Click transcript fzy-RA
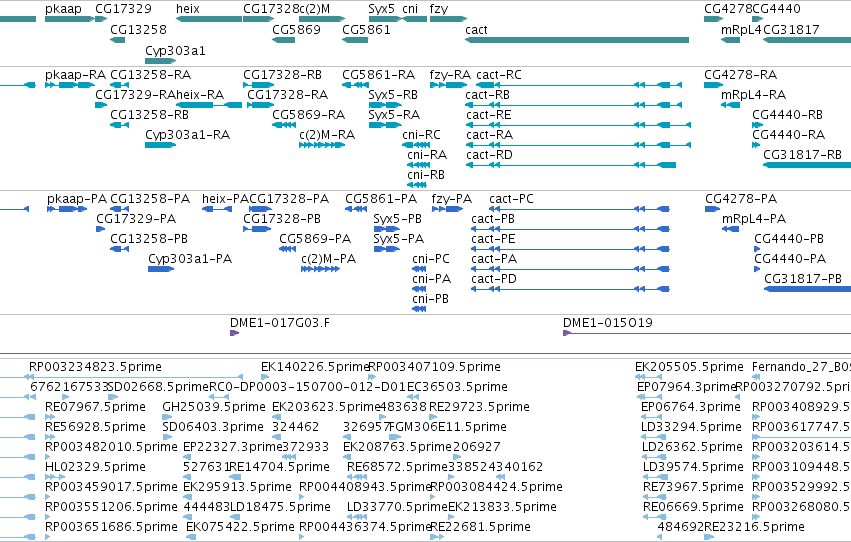The width and height of the screenshot is (851, 542). [448, 85]
